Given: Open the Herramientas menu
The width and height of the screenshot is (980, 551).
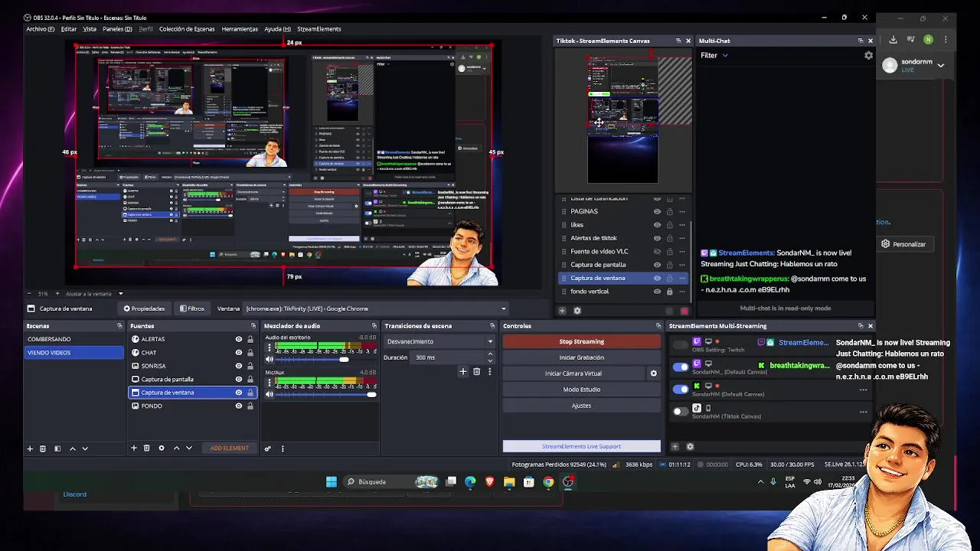Looking at the screenshot, I should pos(240,29).
